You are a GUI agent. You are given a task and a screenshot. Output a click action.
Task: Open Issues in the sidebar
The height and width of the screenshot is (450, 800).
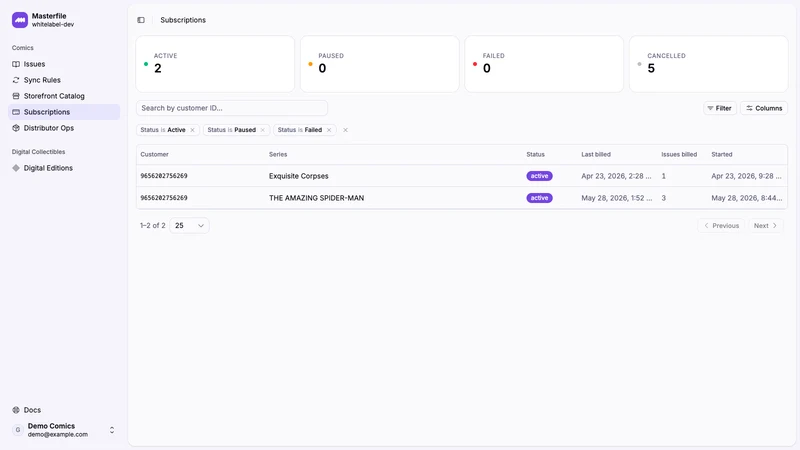(x=64, y=64)
